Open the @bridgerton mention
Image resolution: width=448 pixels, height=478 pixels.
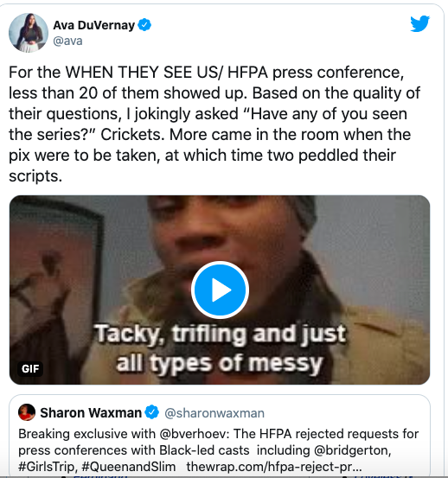(352, 450)
